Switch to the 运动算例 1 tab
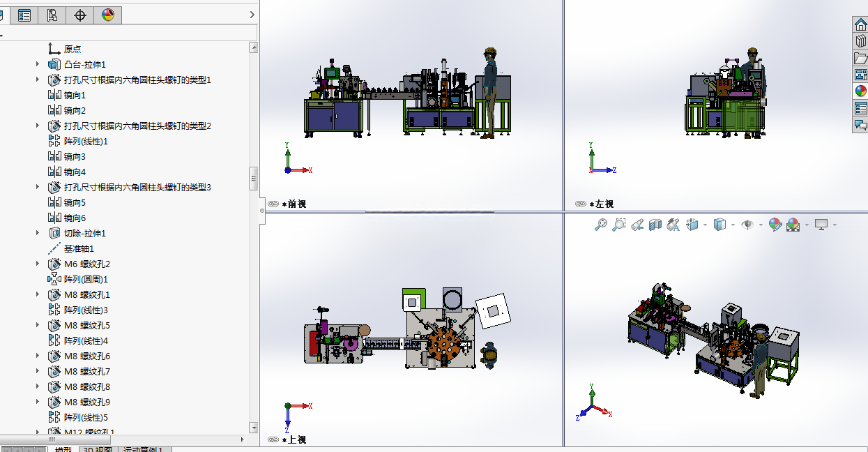Viewport: 868px width, 452px height. (144, 450)
